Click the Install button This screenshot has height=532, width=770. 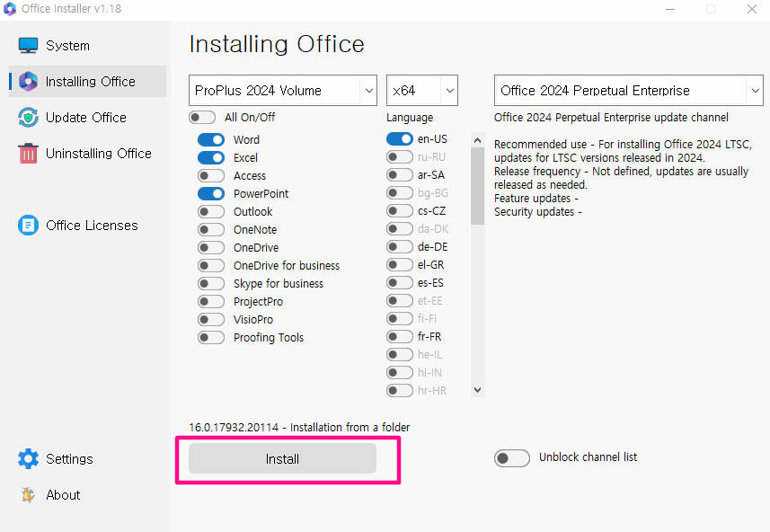pyautogui.click(x=282, y=459)
